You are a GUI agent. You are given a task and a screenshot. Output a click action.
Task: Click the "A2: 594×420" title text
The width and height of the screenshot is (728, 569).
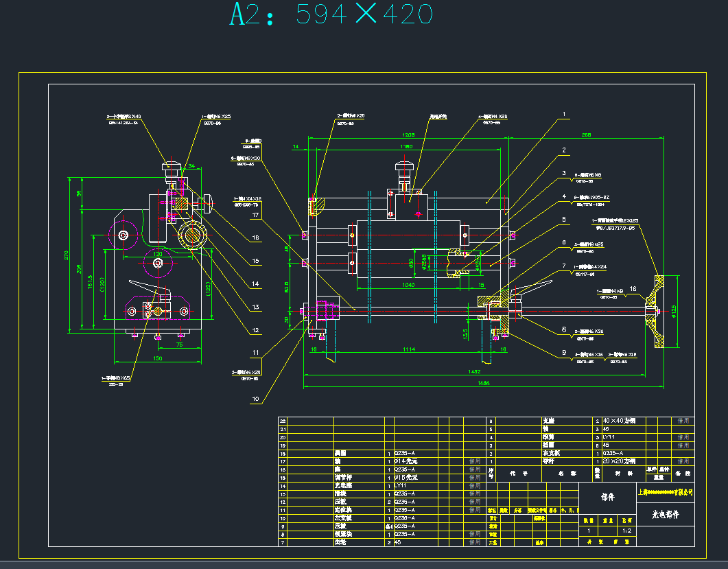point(331,14)
